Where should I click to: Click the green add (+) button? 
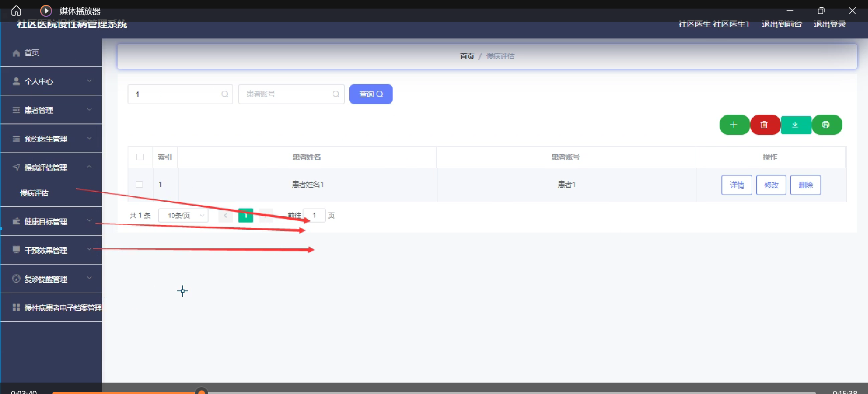(x=734, y=125)
